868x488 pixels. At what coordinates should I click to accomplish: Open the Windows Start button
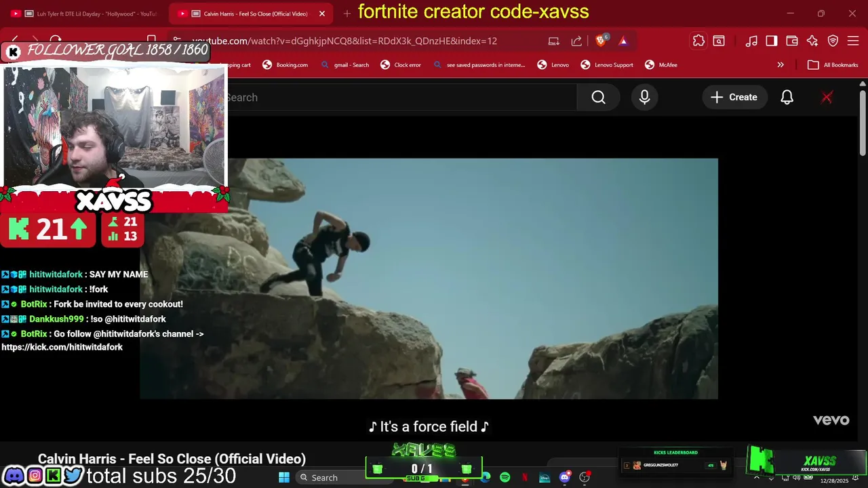click(284, 477)
